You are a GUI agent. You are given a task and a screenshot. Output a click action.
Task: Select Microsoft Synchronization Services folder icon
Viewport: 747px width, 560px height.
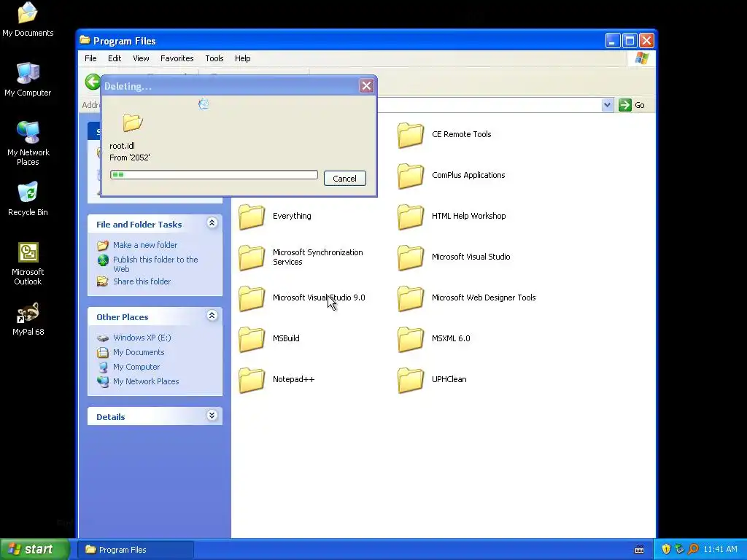coord(252,257)
